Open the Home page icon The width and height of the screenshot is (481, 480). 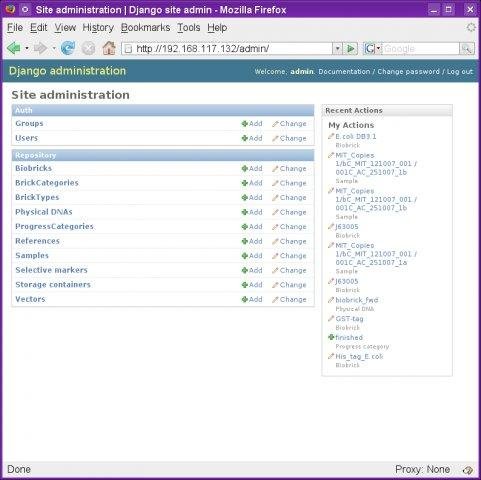point(109,48)
